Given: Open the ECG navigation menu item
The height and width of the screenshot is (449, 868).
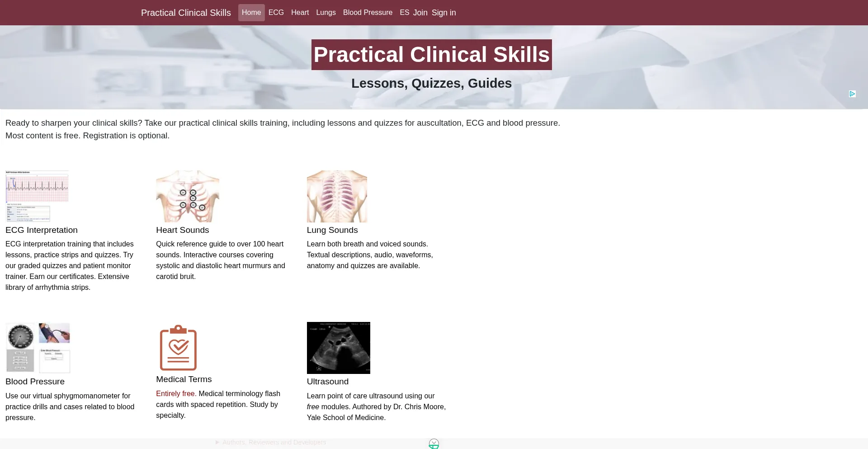Looking at the screenshot, I should [x=276, y=12].
